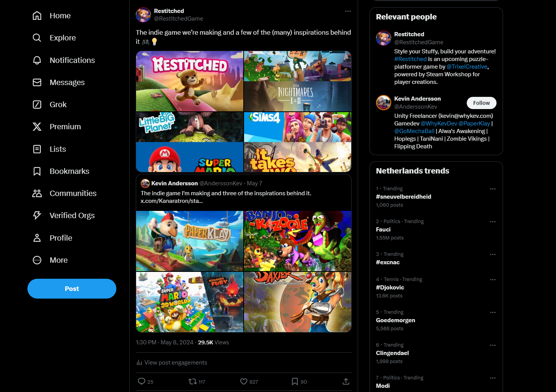The width and height of the screenshot is (556, 392).
Task: Open the #Restitched hashtag link in bio
Action: 410,59
